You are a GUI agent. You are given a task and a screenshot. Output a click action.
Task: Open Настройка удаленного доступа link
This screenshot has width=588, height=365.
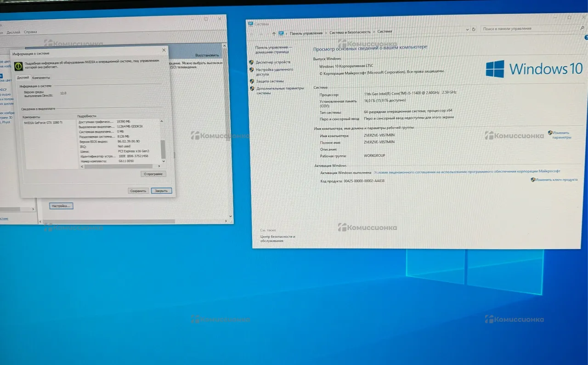pos(275,72)
